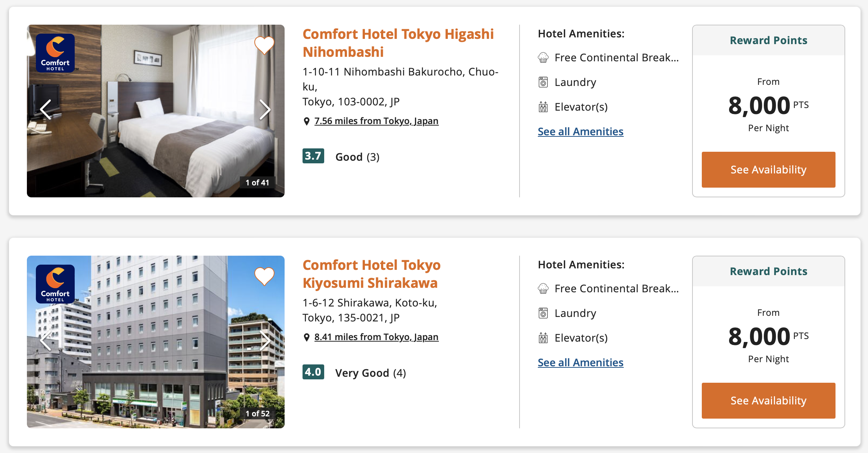See Availability for Higashi Nihombashi hotel
Image resolution: width=868 pixels, height=453 pixels.
click(x=768, y=170)
